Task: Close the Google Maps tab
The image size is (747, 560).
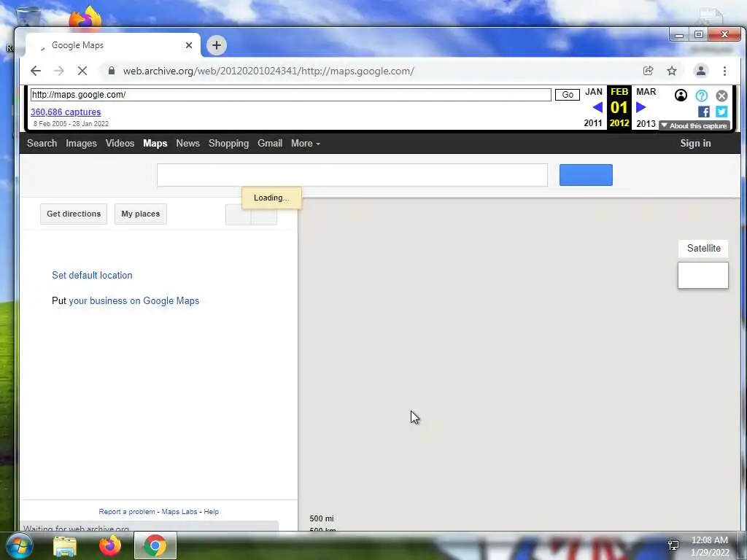Action: coord(189,45)
